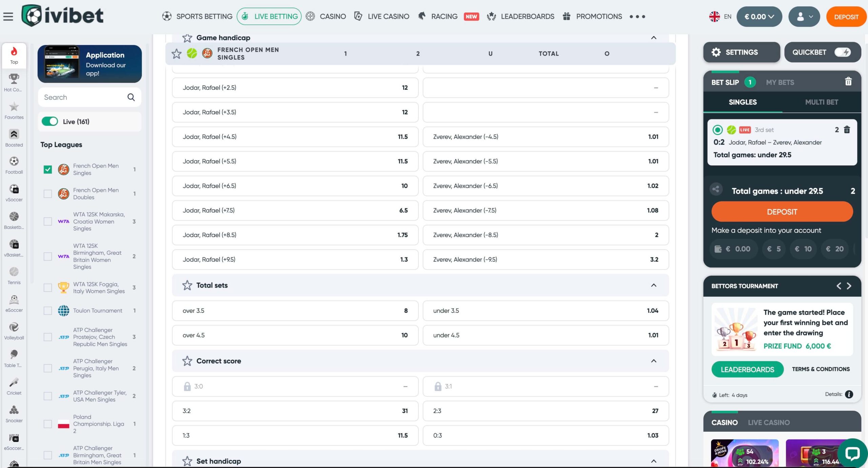Go to previous Bettors Tournament slide
The width and height of the screenshot is (868, 468).
coord(839,286)
